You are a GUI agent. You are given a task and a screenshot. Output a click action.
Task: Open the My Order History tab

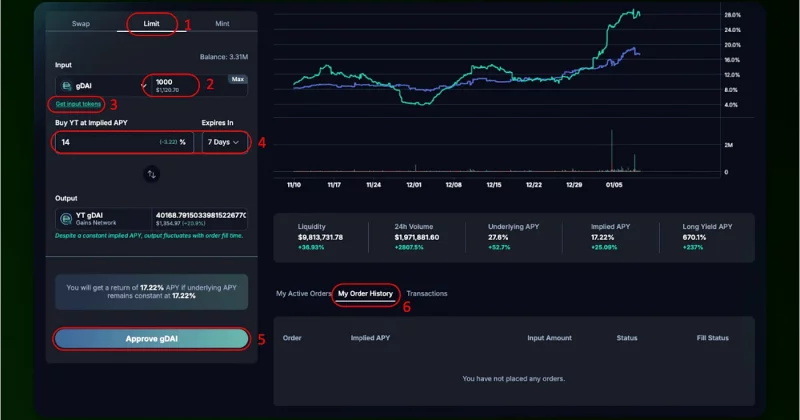pyautogui.click(x=365, y=293)
